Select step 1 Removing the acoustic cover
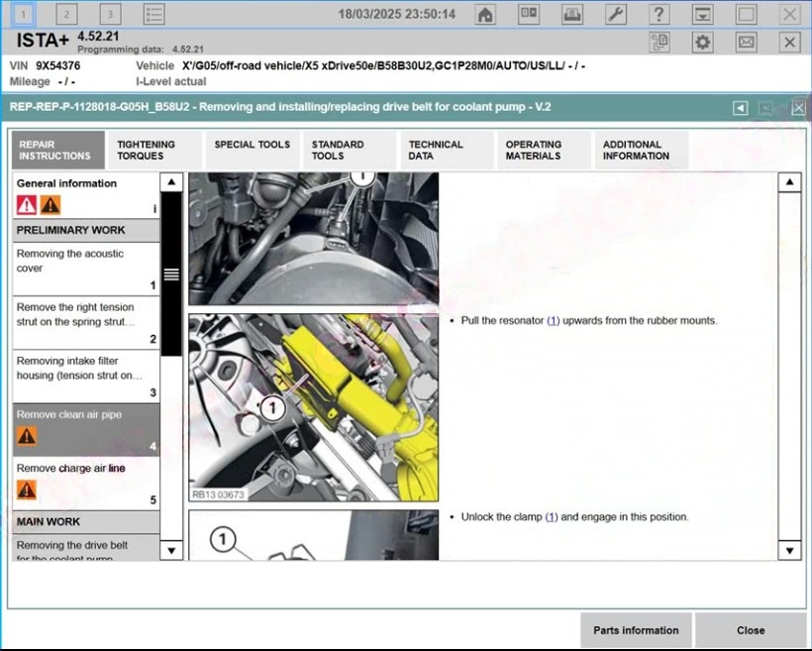The width and height of the screenshot is (812, 651). 86,269
